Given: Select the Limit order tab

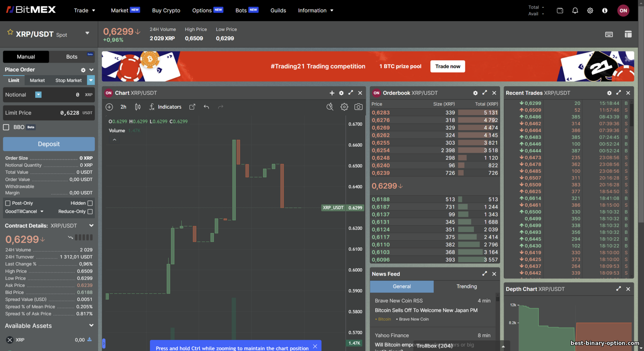Looking at the screenshot, I should tap(14, 80).
